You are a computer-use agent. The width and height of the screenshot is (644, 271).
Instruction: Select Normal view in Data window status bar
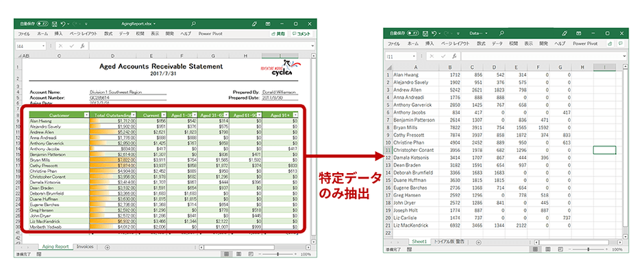[x=536, y=249]
